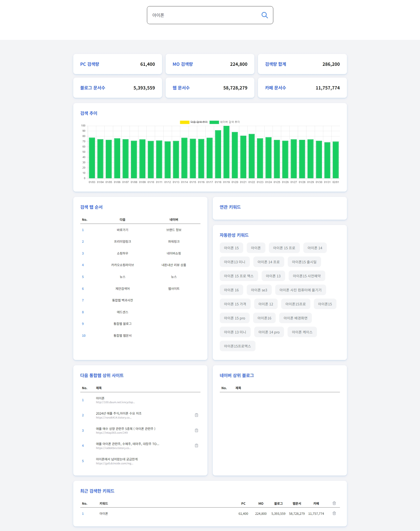Click 아이폰15프로맥스 chip
The width and height of the screenshot is (420, 531).
pos(238,346)
